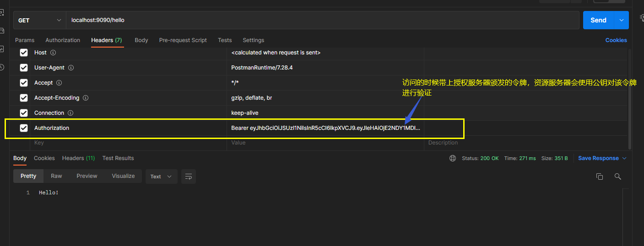The height and width of the screenshot is (246, 644).
Task: Click the empty Value field in headers
Action: 325,143
